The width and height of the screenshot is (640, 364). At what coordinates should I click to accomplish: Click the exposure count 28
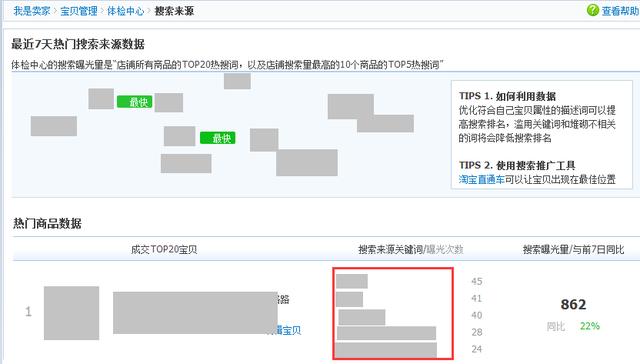point(477,332)
